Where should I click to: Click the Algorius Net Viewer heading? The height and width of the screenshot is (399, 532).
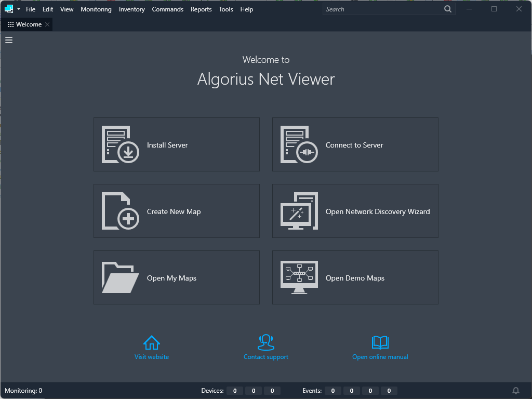(x=266, y=79)
